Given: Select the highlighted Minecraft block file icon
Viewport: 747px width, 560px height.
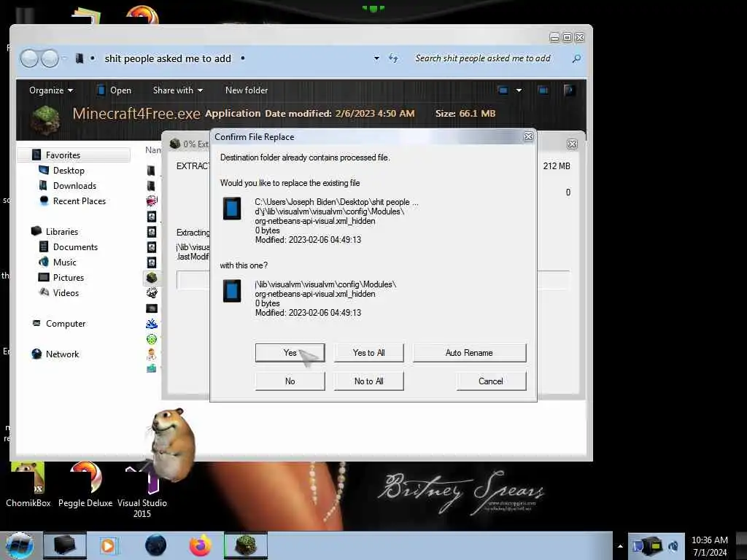Looking at the screenshot, I should point(152,277).
